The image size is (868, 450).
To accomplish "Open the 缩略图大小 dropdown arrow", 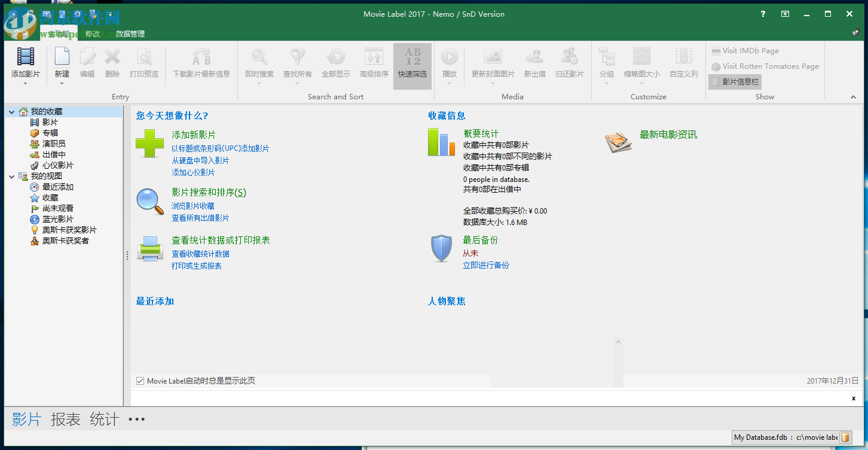I will [642, 83].
